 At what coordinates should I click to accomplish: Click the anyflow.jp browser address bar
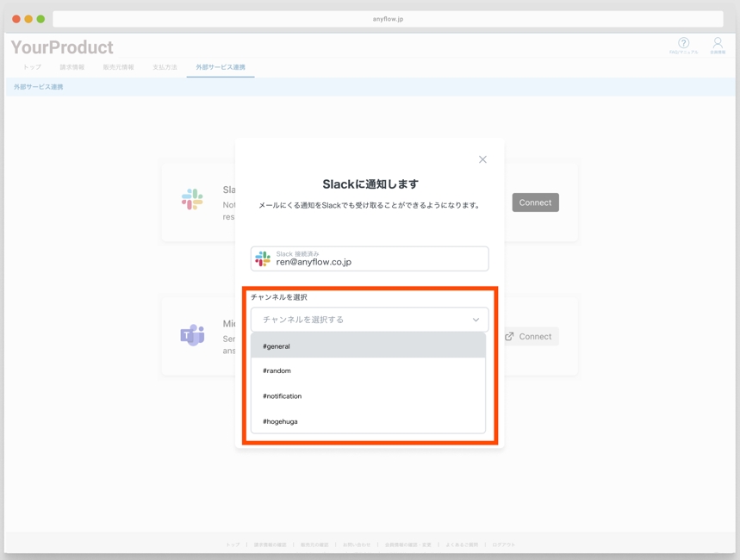pos(388,19)
